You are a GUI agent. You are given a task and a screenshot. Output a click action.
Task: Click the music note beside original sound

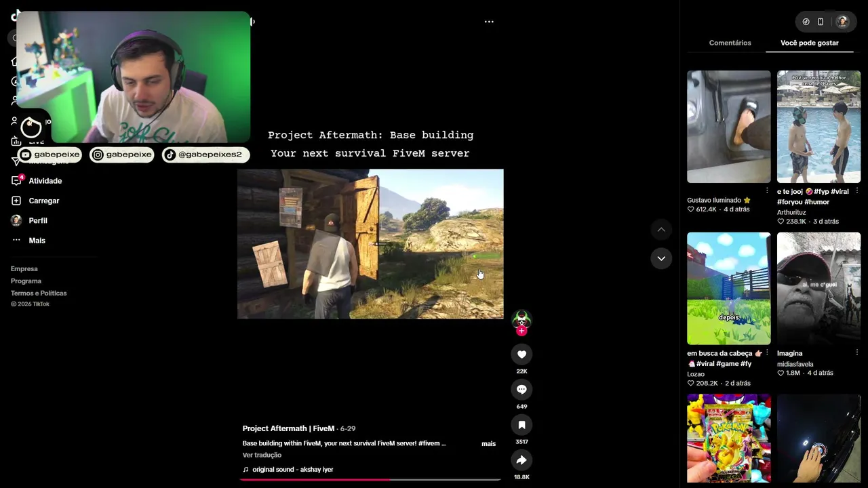[245, 470]
